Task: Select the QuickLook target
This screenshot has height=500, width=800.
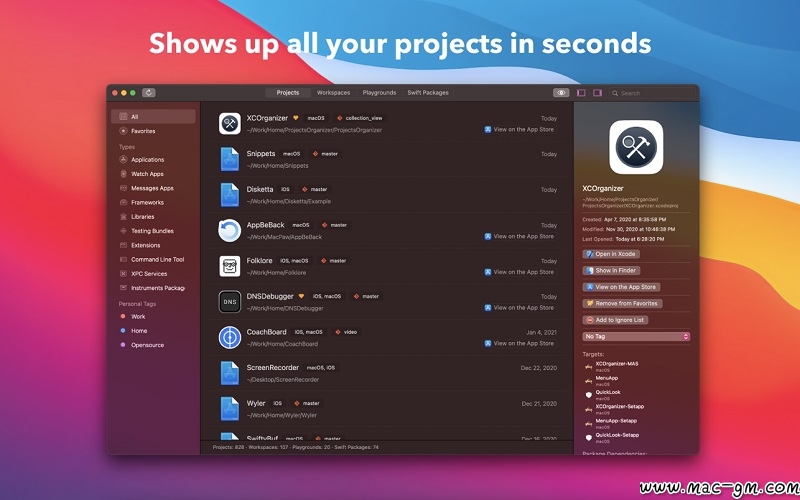Action: coord(603,395)
